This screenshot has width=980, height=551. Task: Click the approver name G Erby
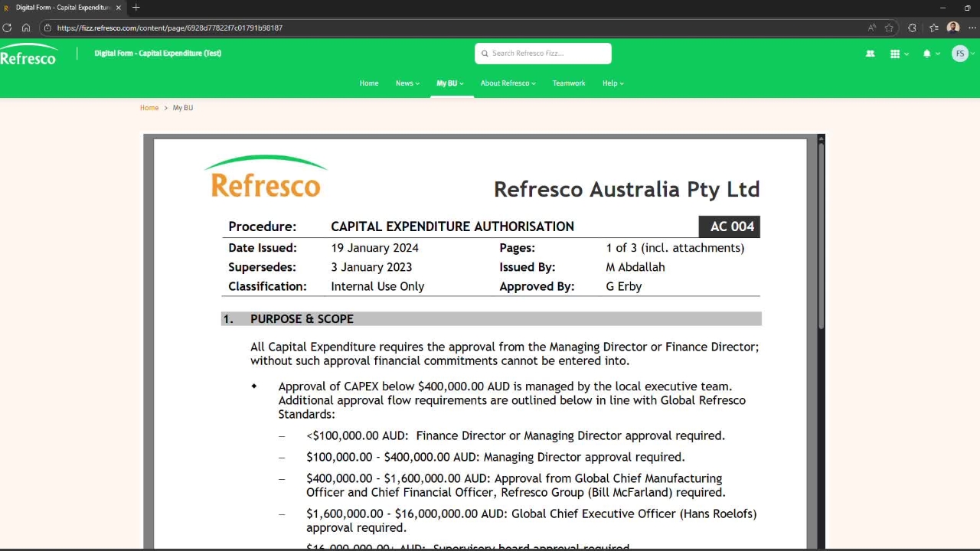tap(624, 286)
